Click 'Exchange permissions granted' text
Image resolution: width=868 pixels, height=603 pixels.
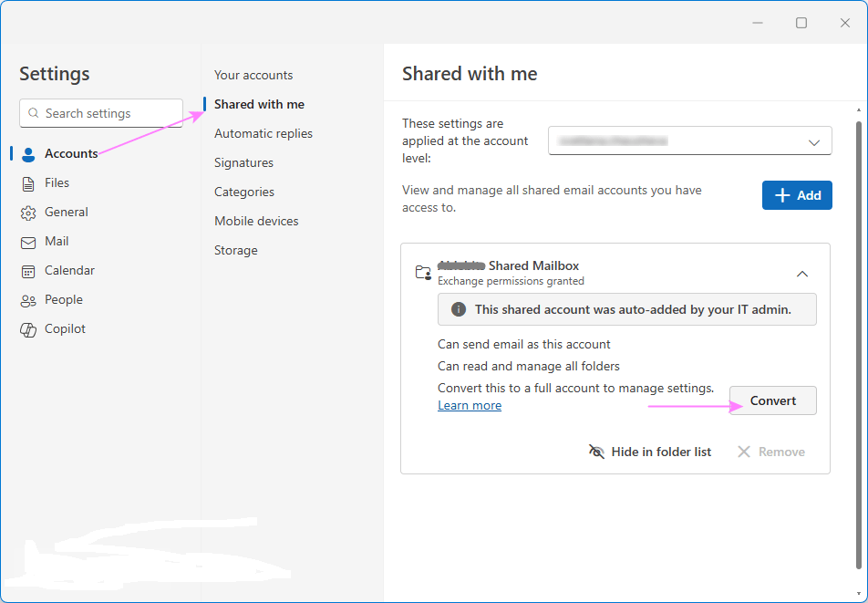[511, 281]
